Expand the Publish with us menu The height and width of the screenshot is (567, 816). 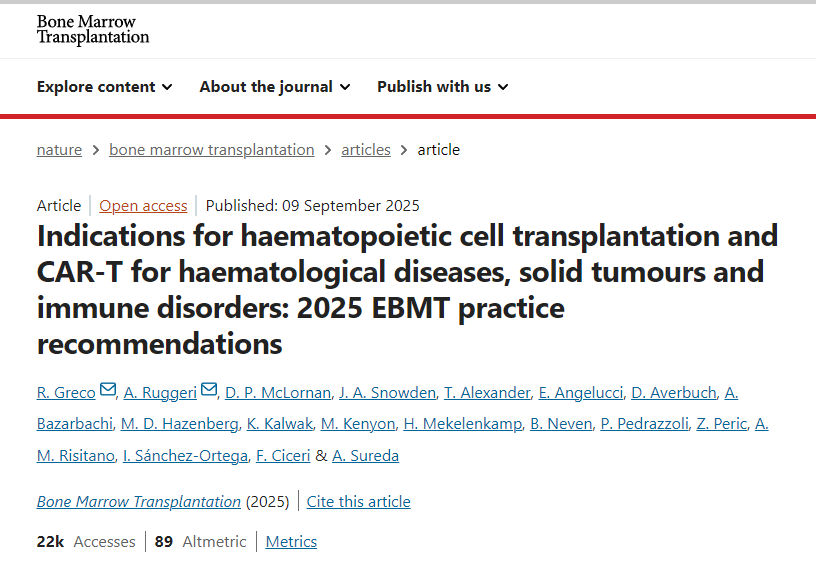443,87
